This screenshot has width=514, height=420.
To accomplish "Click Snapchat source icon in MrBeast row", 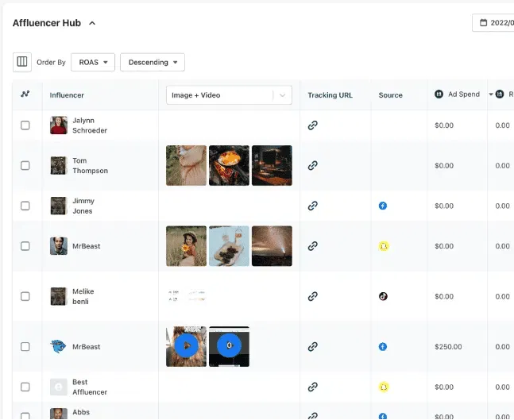I will tap(383, 246).
